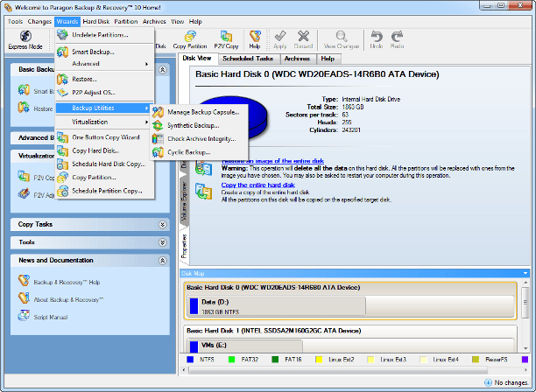
Task: Click the P2V Copy sidebar icon
Action: tap(24, 177)
